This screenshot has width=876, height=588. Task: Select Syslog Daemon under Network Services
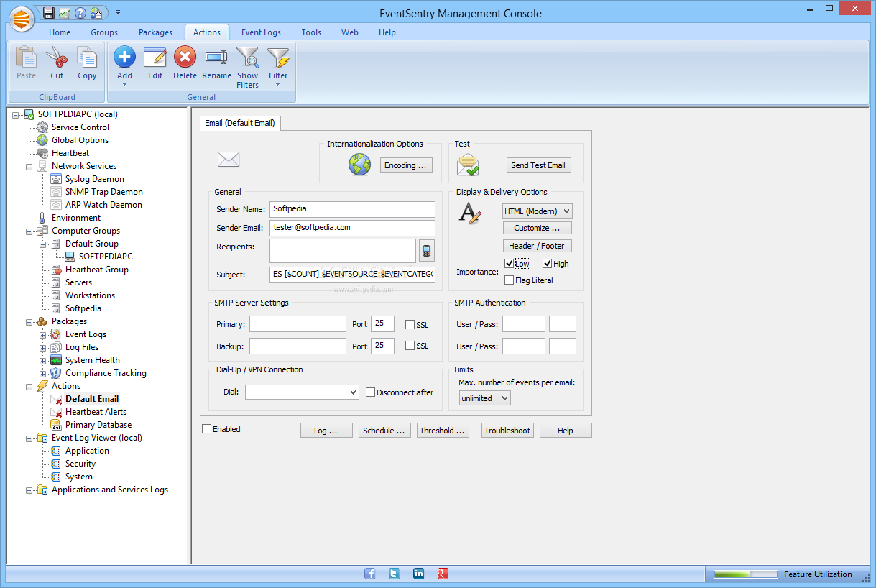pyautogui.click(x=95, y=179)
